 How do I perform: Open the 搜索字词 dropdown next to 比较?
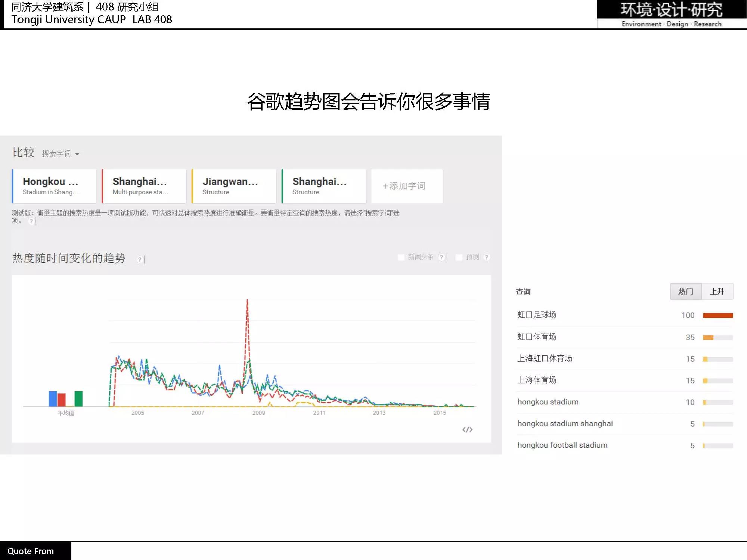tap(61, 154)
